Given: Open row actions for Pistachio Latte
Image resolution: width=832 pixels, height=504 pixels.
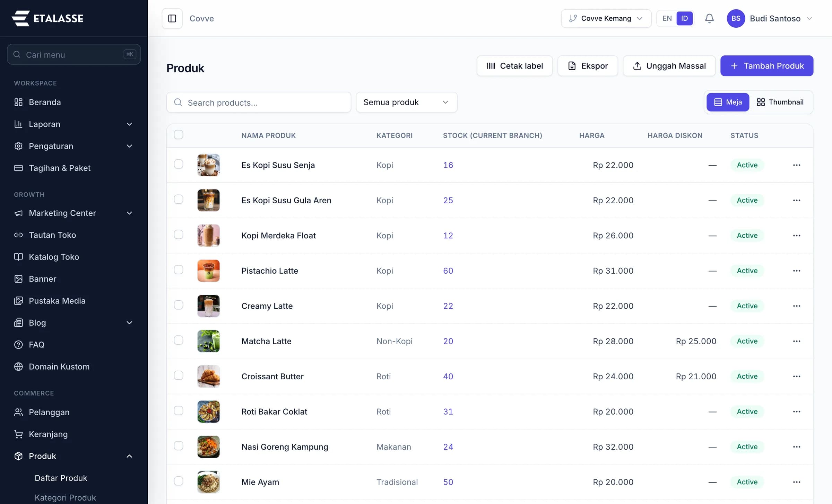Looking at the screenshot, I should point(797,271).
